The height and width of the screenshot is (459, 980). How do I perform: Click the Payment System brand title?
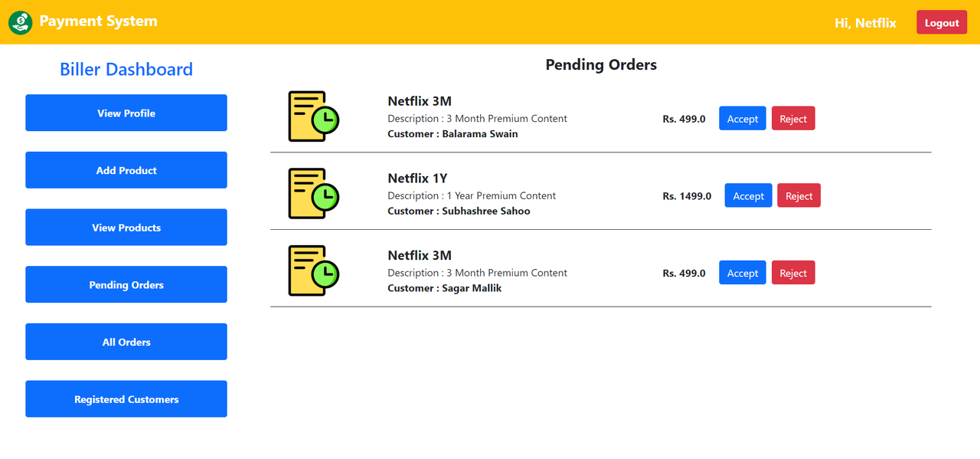point(98,21)
